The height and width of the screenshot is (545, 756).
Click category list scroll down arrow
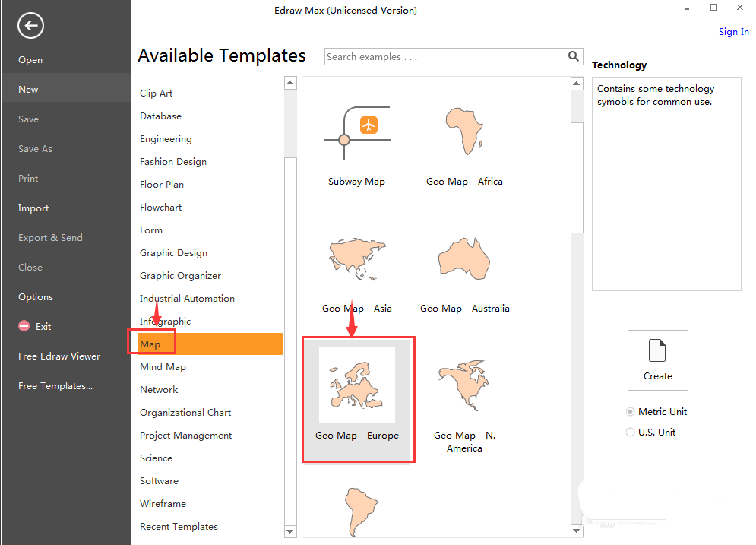coord(290,531)
